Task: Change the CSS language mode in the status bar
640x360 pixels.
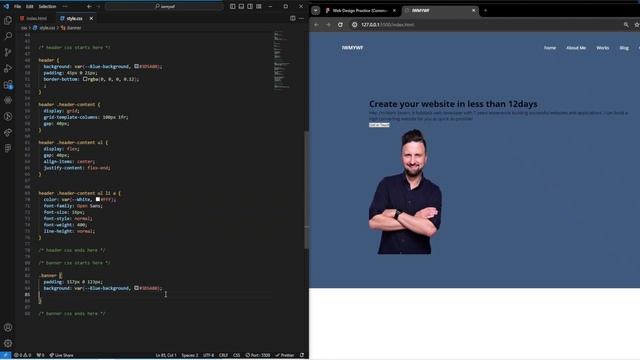Action: 237,355
